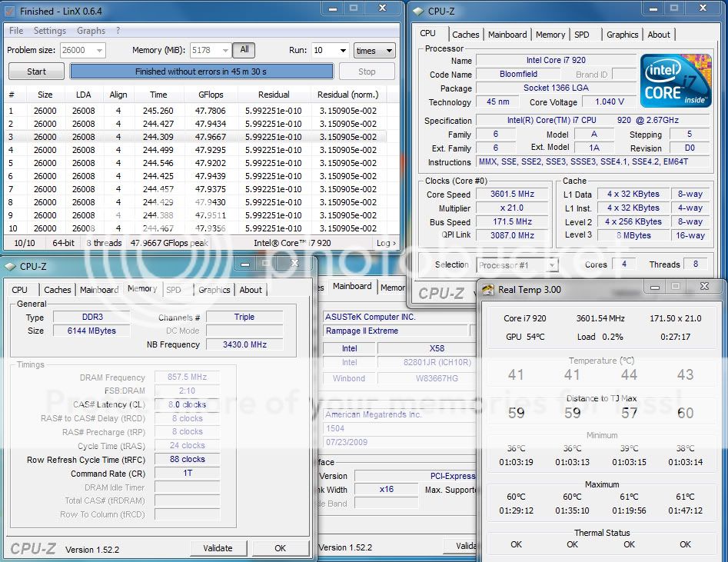Click the Mainboard tab in the background CPU-Z window

click(x=352, y=287)
